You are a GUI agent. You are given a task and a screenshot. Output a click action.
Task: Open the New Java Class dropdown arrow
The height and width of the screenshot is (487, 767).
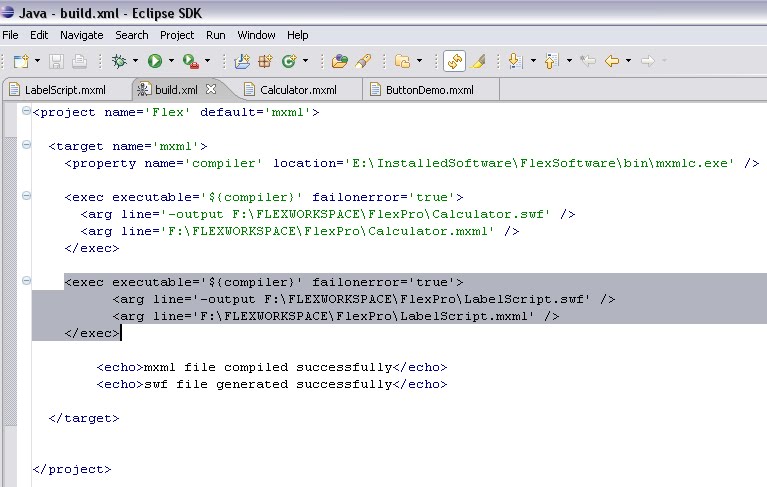[x=306, y=61]
